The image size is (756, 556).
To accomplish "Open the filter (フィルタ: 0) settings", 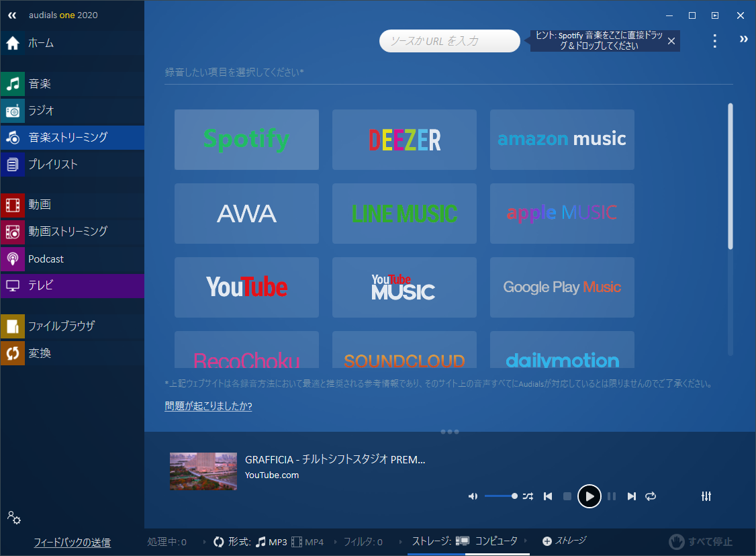I will [363, 542].
